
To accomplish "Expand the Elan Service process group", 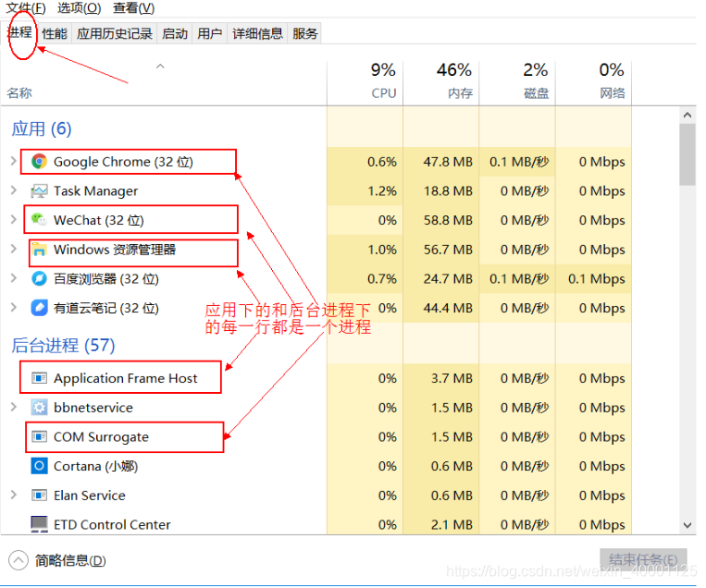I will pyautogui.click(x=14, y=495).
